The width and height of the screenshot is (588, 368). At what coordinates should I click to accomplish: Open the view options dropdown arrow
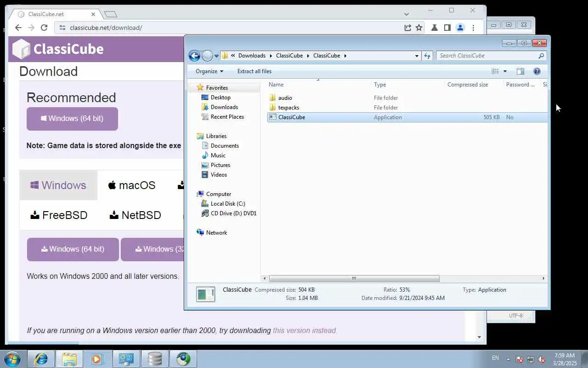[x=505, y=71]
